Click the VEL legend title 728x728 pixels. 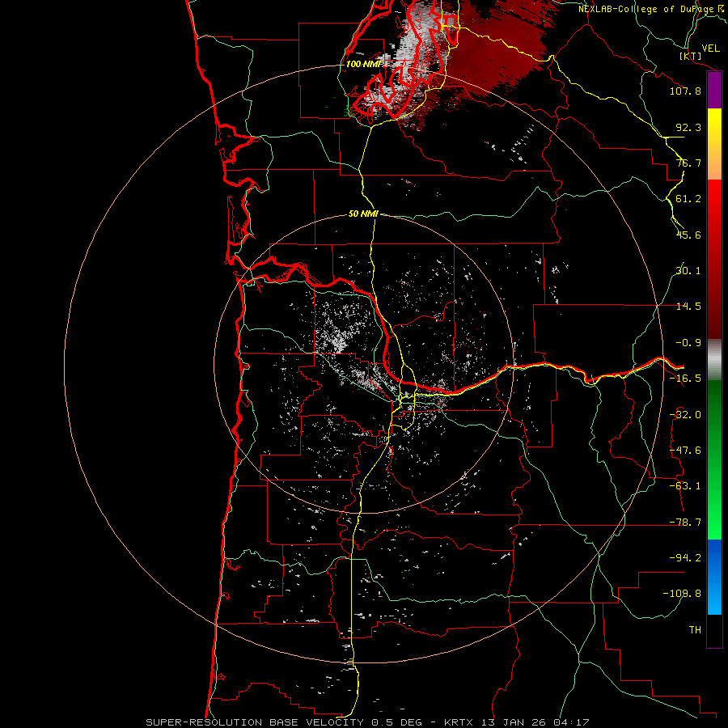coord(711,49)
